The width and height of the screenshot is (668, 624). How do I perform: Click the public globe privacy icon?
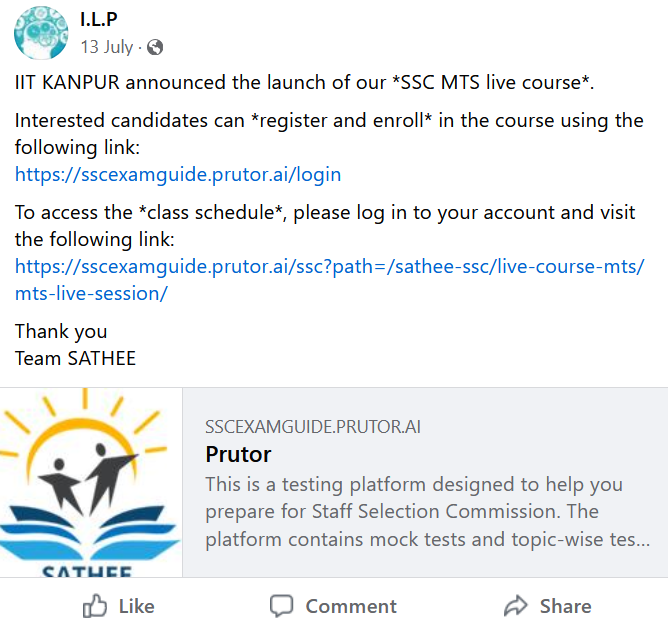155,47
